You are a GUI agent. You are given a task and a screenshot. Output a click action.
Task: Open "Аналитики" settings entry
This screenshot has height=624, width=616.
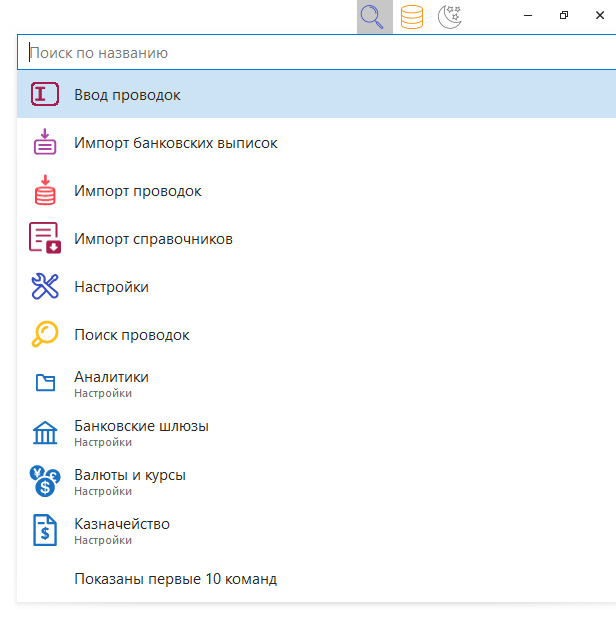[111, 383]
